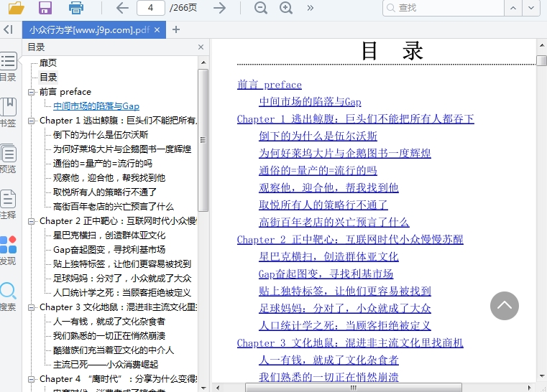Collapse the Chapter 3 outline node

(x=32, y=307)
